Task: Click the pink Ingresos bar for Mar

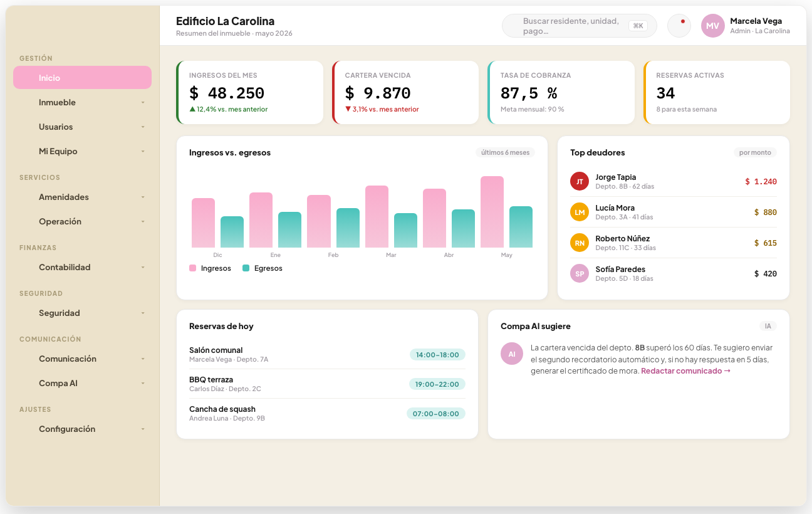Action: tap(377, 216)
